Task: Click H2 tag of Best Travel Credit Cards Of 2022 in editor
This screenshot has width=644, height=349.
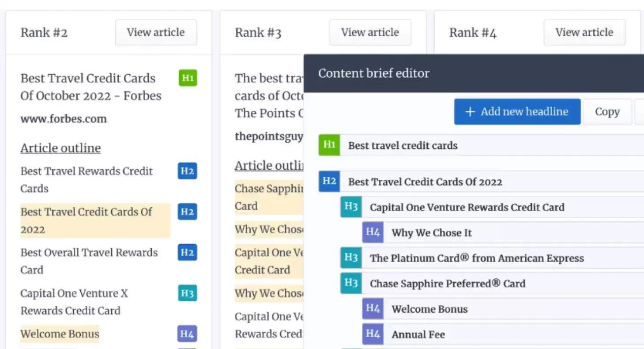Action: click(x=329, y=182)
